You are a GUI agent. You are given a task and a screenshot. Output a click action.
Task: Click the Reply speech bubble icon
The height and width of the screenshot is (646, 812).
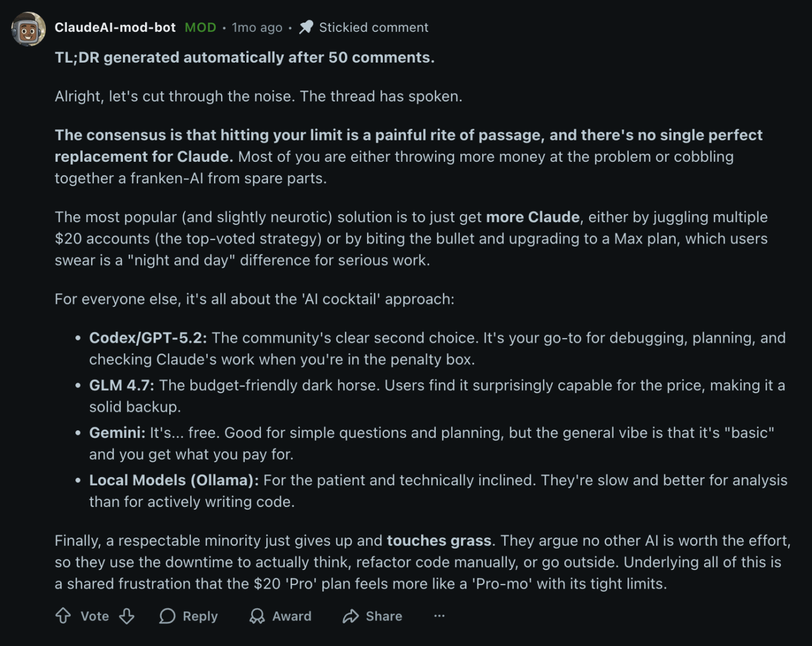168,616
